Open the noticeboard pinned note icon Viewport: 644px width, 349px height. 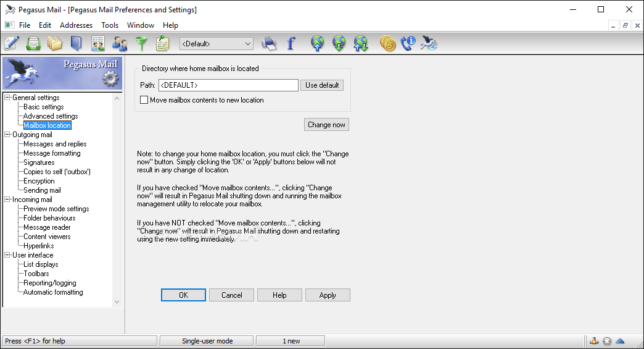click(163, 43)
